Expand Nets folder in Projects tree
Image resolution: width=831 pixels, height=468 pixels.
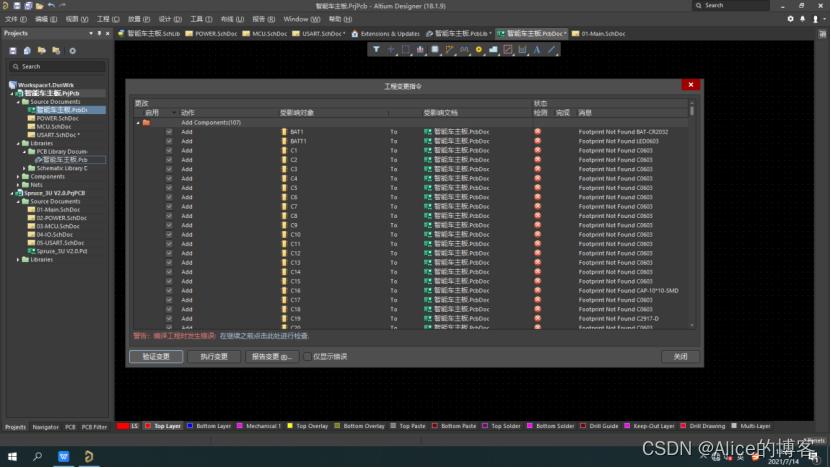[18, 185]
